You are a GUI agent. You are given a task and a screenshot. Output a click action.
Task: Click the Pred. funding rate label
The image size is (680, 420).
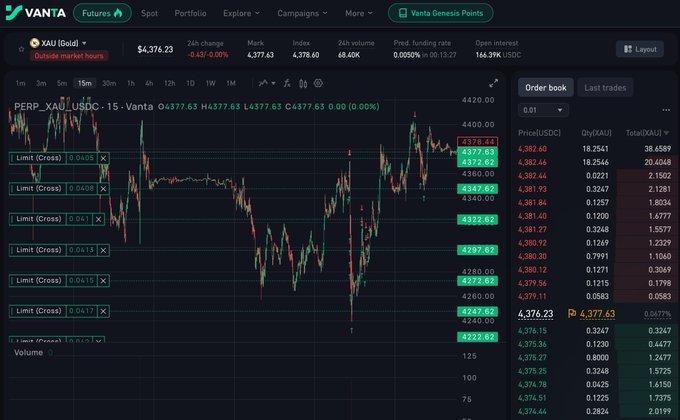point(422,43)
